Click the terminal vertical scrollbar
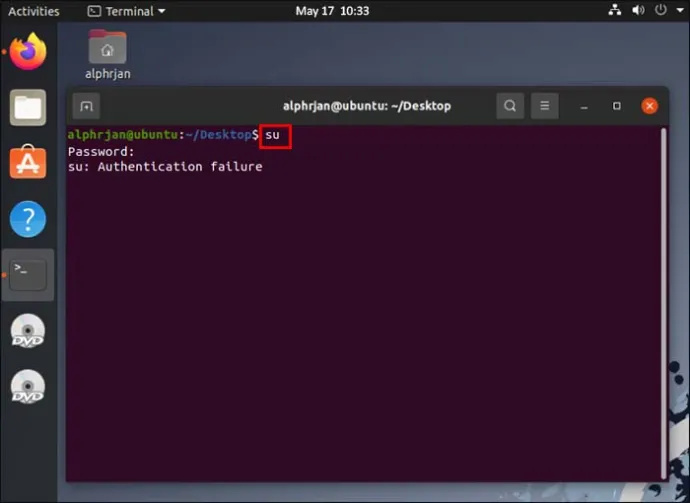This screenshot has width=690, height=503. [664, 304]
